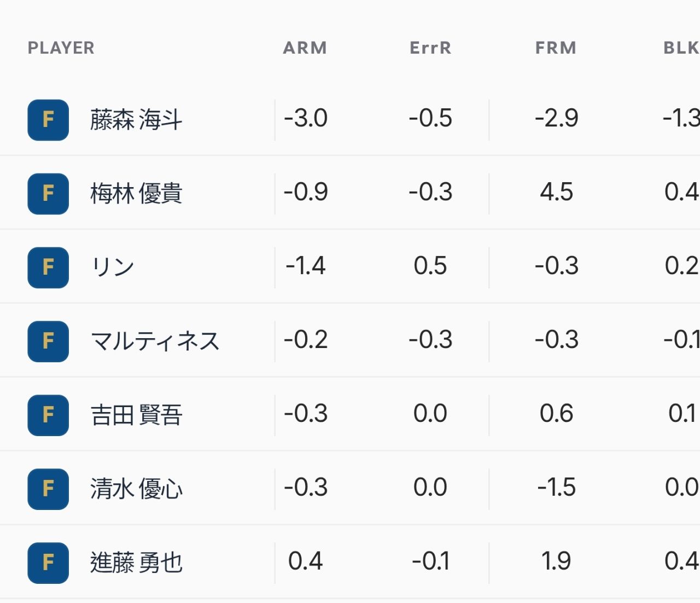Click the team logo beside 清水 優心
The width and height of the screenshot is (700, 603).
point(48,489)
